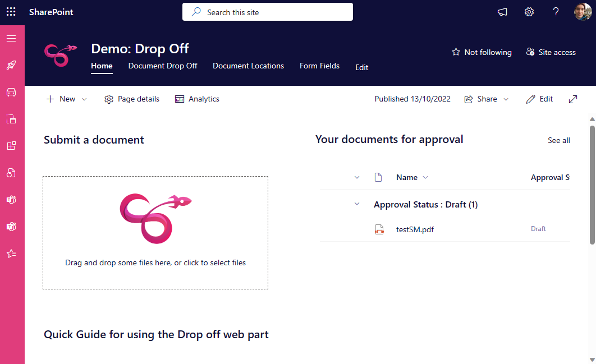
Task: Open Page details
Action: [132, 99]
